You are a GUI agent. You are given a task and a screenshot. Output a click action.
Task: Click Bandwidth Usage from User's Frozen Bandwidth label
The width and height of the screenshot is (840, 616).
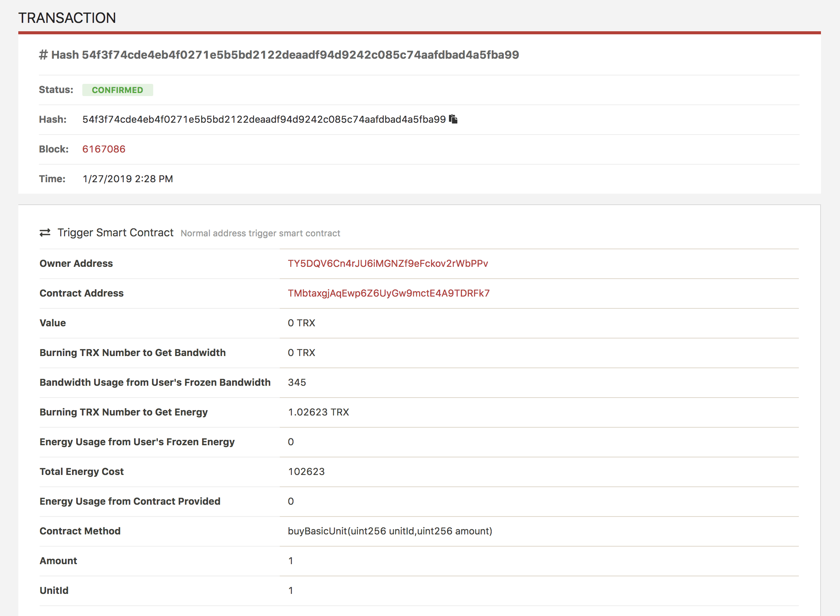tap(155, 382)
